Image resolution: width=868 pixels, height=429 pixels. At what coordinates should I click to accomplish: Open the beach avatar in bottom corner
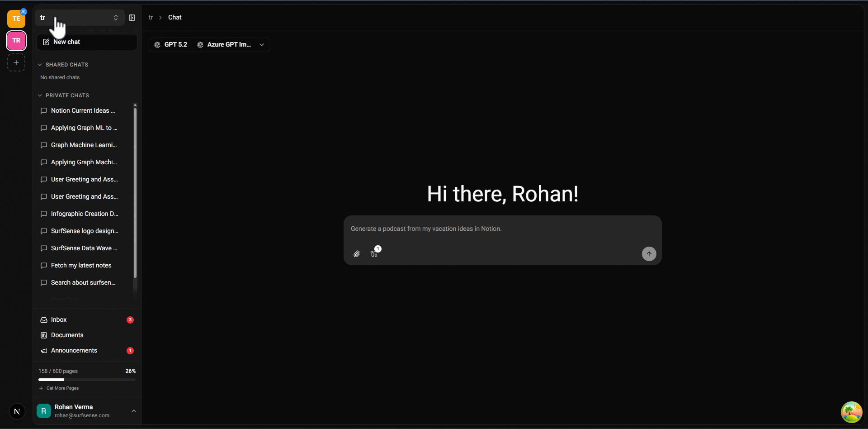[x=851, y=412]
